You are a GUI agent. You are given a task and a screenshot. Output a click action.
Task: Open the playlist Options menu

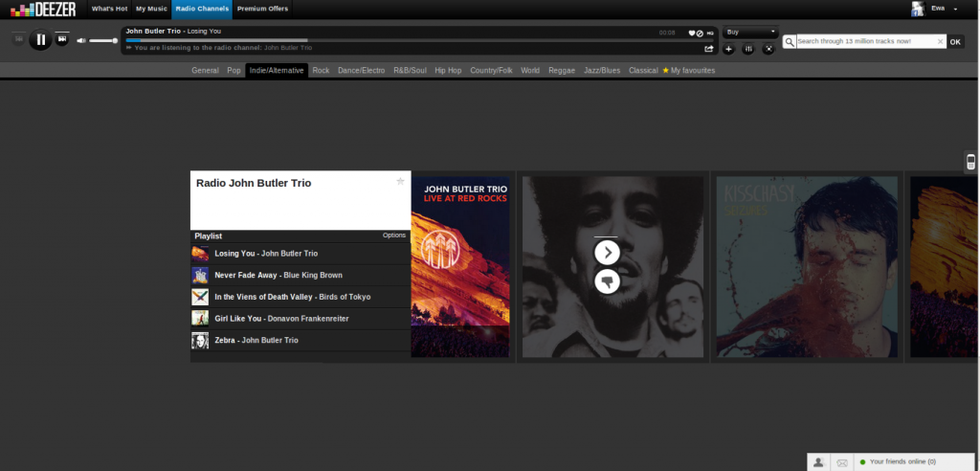click(394, 235)
